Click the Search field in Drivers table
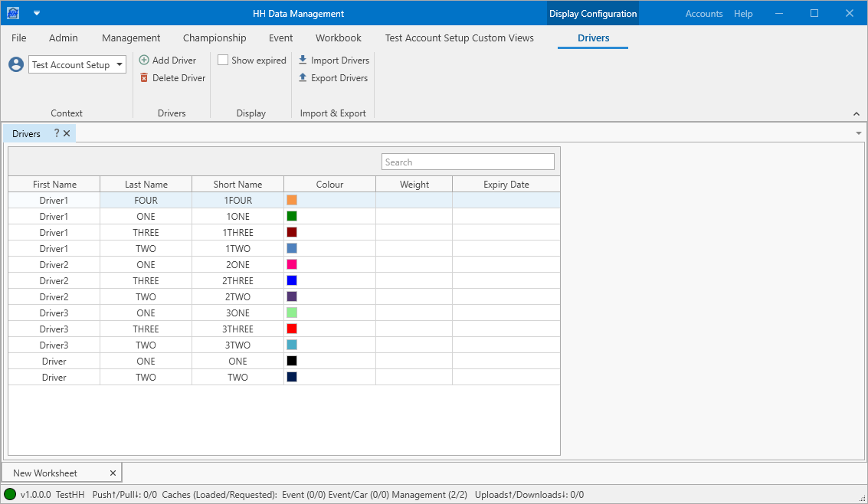This screenshot has height=504, width=868. [x=467, y=162]
